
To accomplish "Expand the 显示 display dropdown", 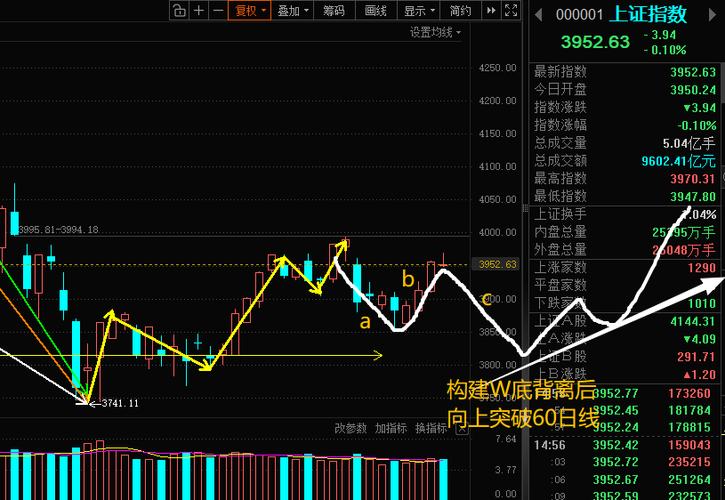I will 418,11.
